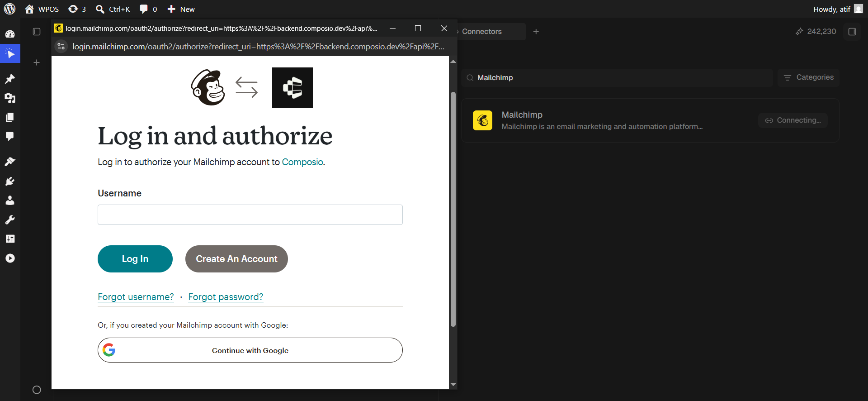Open the Ctrl+K search command
This screenshot has height=401, width=868.
click(x=113, y=9)
